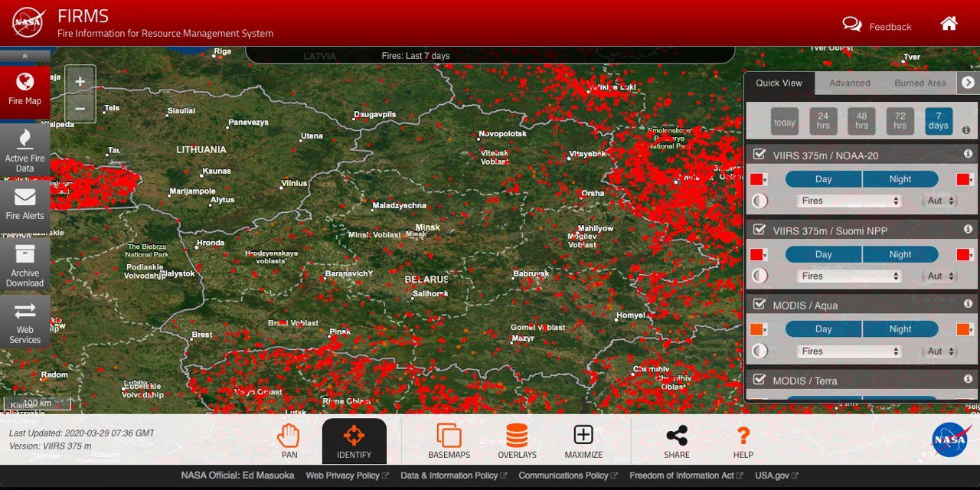Click the NASA logo in header
Screen dimensions: 980x490
(28, 23)
